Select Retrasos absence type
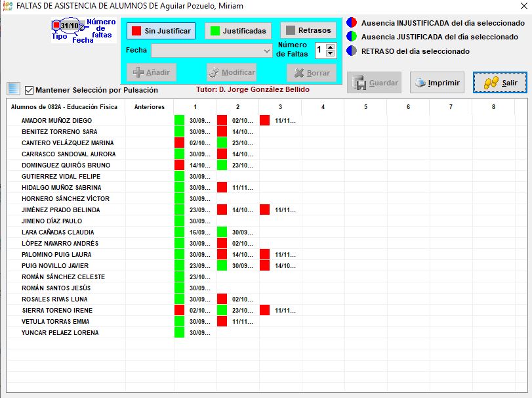Screen dimensions: 532x398 tap(308, 31)
